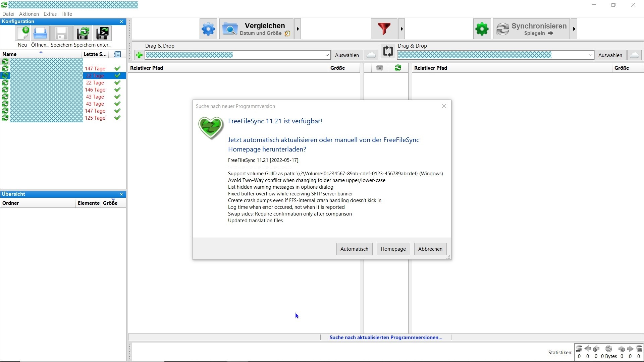Click the log column header icon

[x=117, y=54]
